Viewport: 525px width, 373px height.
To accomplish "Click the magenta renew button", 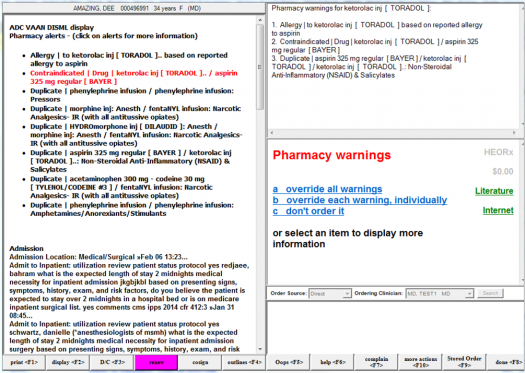I will pyautogui.click(x=156, y=362).
